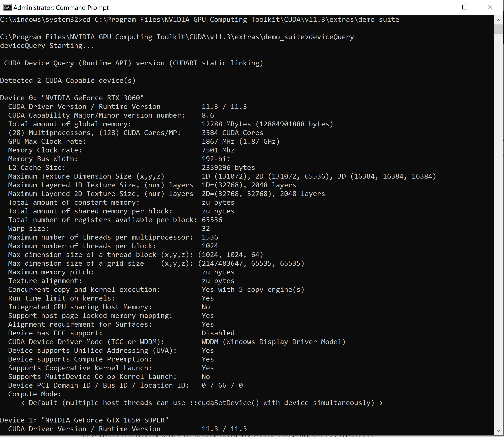Image resolution: width=504 pixels, height=437 pixels.
Task: Maximize the Command Prompt window
Action: [465, 7]
